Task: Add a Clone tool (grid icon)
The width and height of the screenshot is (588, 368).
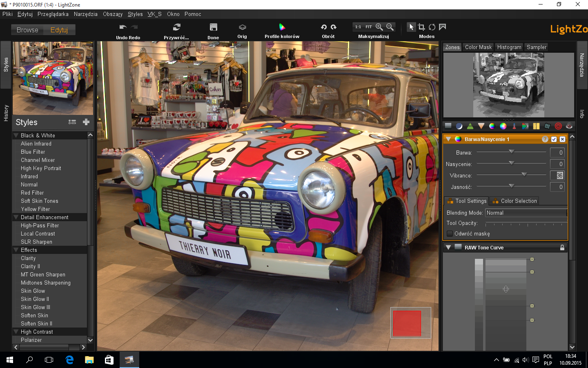Action: [547, 126]
